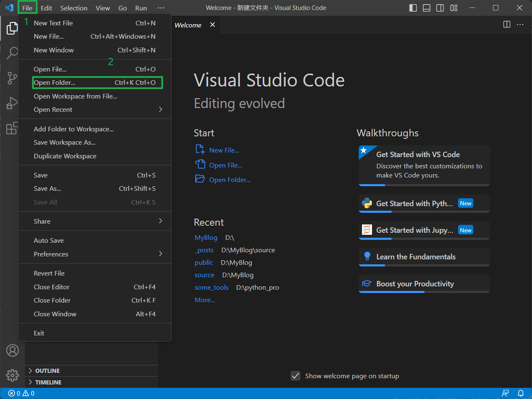Viewport: 532px width, 399px height.
Task: Uncheck Show welcome page on startup
Action: [296, 376]
